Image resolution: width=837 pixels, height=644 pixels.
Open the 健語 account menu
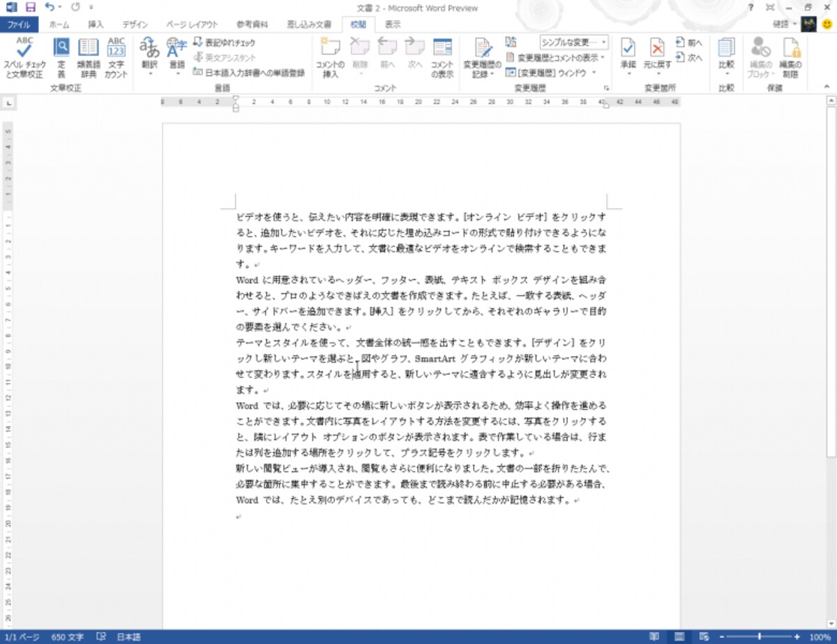[784, 24]
